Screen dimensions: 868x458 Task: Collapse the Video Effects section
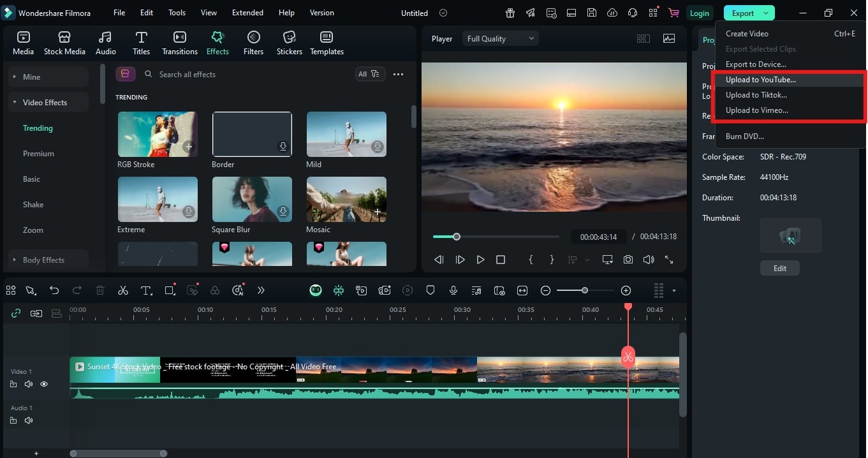[14, 102]
